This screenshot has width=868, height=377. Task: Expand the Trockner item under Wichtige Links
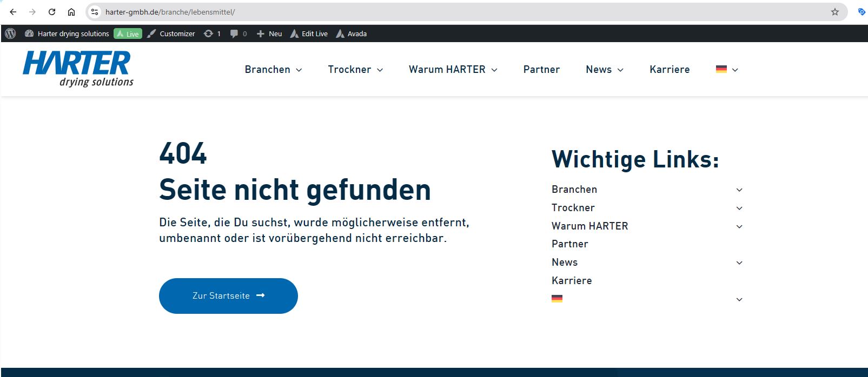pyautogui.click(x=739, y=208)
